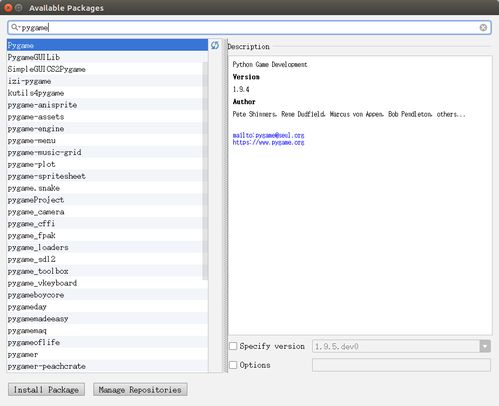Select the Pygame package row
Image resolution: width=499 pixels, height=406 pixels.
(107, 45)
